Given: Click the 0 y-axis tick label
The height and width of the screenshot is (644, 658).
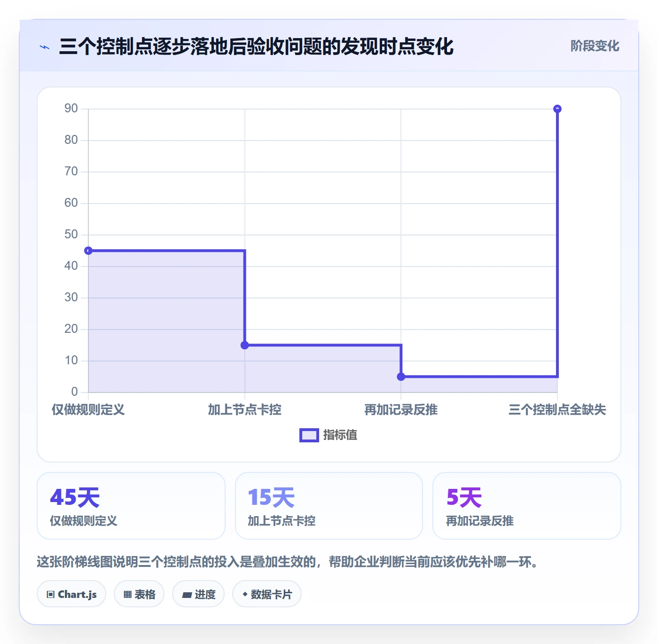Looking at the screenshot, I should [75, 392].
